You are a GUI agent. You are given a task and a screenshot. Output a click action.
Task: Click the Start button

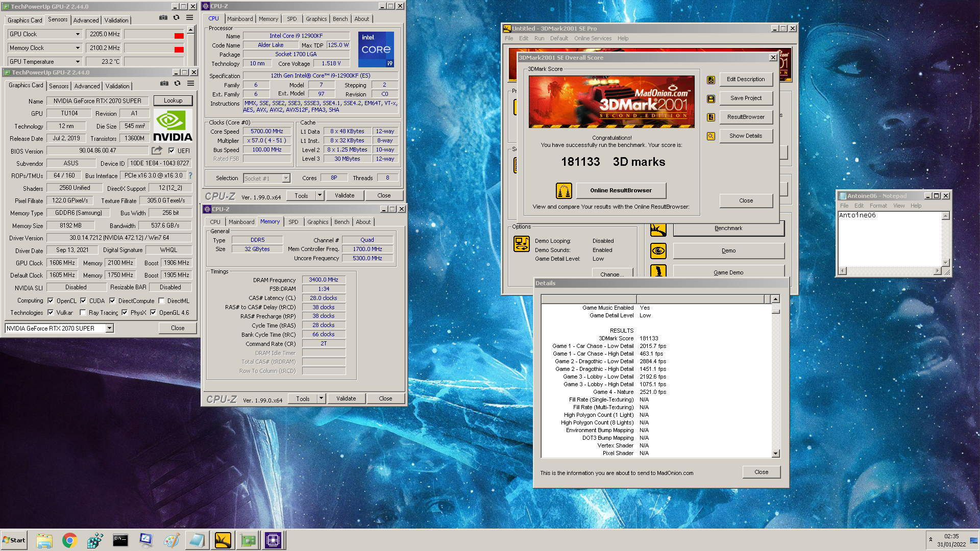point(14,540)
